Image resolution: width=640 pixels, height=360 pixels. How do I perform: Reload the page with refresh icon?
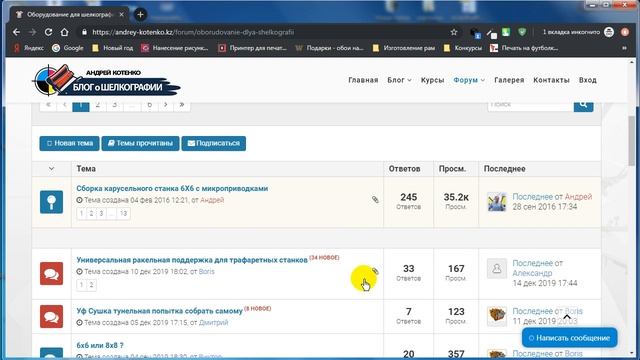click(x=48, y=32)
